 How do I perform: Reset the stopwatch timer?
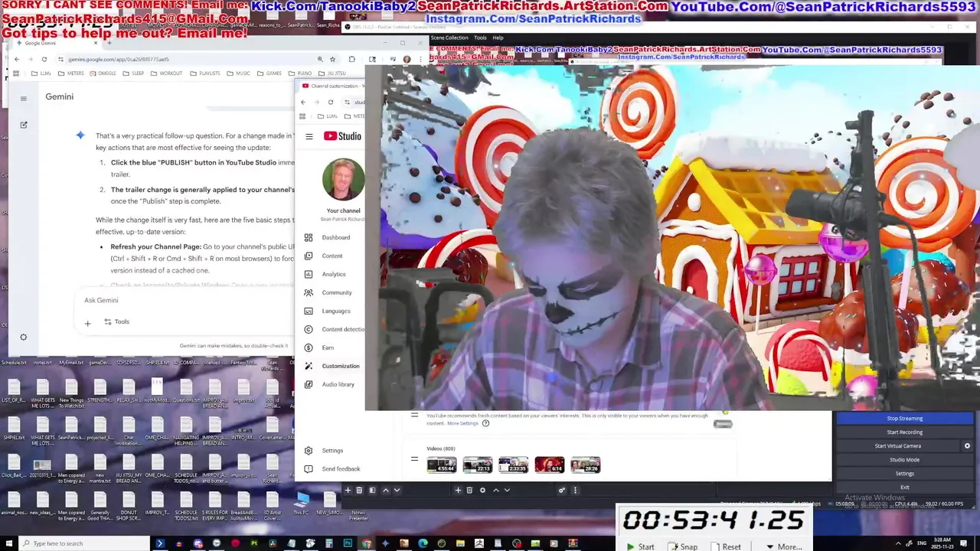coord(727,546)
